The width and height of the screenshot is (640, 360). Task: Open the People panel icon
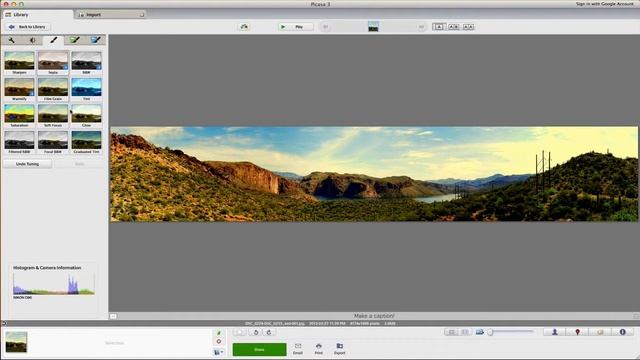click(554, 332)
